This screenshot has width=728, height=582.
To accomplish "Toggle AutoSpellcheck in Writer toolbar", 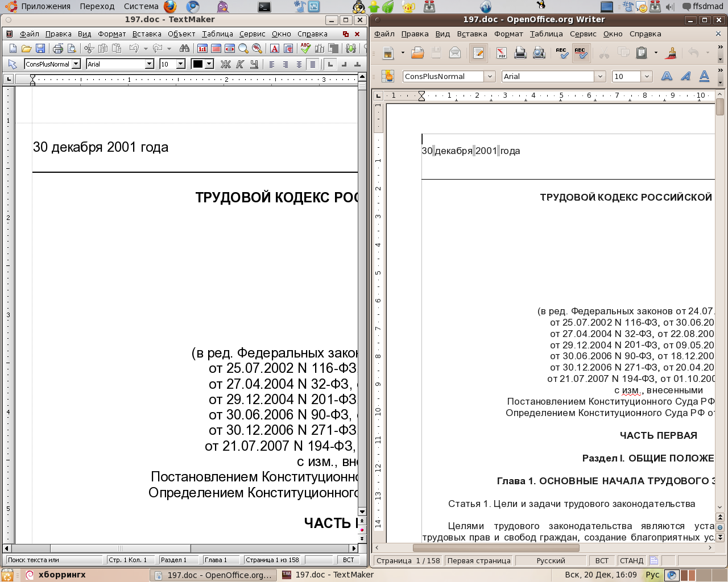I will point(580,53).
